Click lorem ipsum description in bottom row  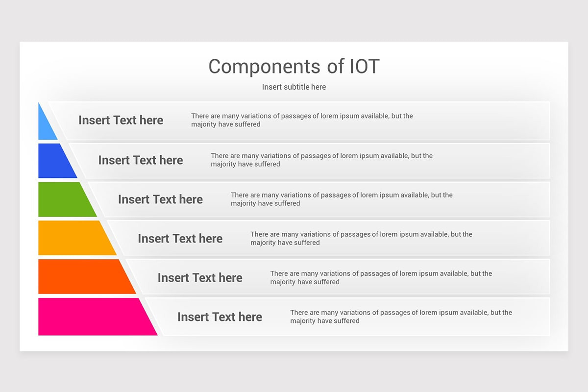click(x=401, y=317)
